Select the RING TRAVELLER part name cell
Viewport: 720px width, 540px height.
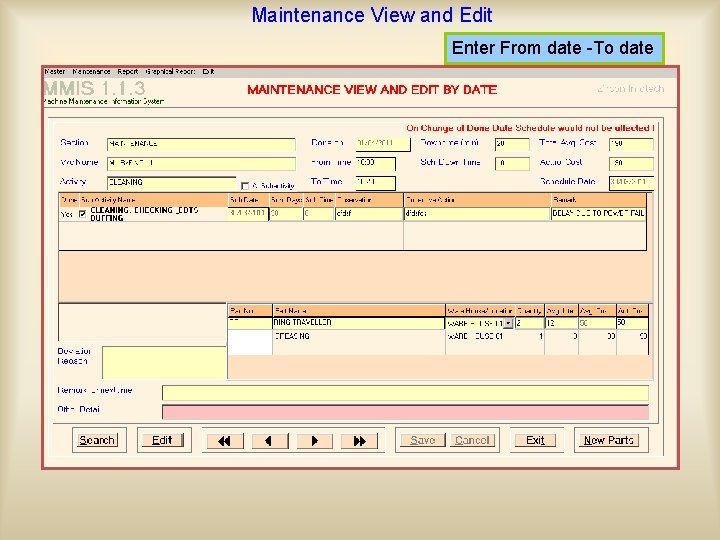click(359, 323)
